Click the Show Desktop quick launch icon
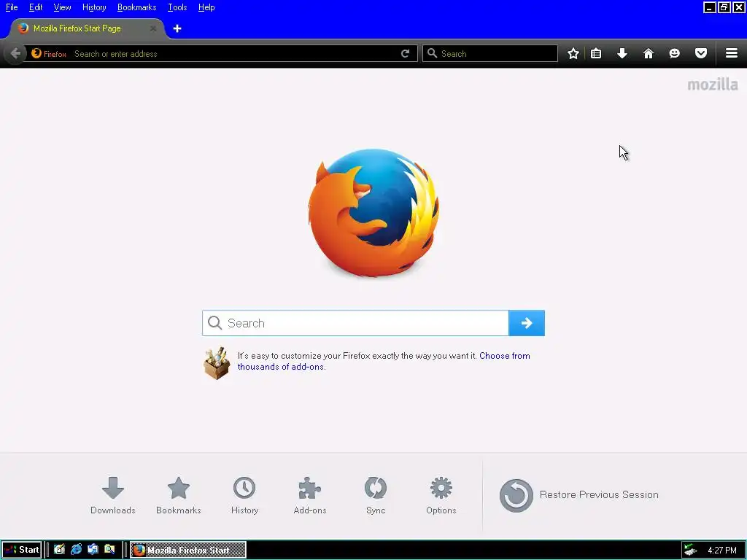This screenshot has height=560, width=747. pos(59,550)
